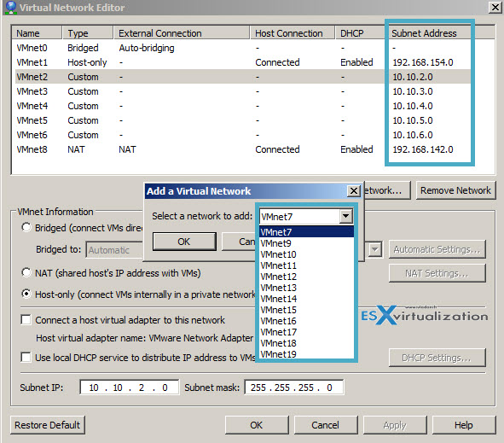Image resolution: width=504 pixels, height=443 pixels.
Task: Choose VMnet19 in the dropdown list
Action: (x=307, y=354)
